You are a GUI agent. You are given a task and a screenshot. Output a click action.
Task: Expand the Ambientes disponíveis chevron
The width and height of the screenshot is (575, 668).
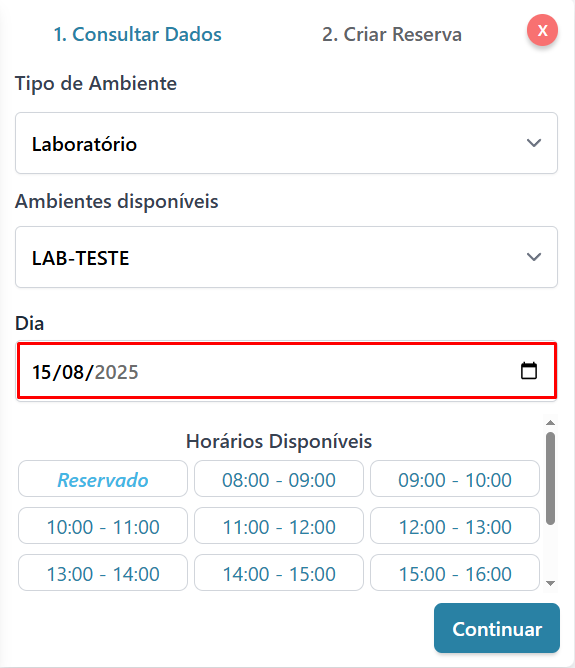(x=534, y=257)
